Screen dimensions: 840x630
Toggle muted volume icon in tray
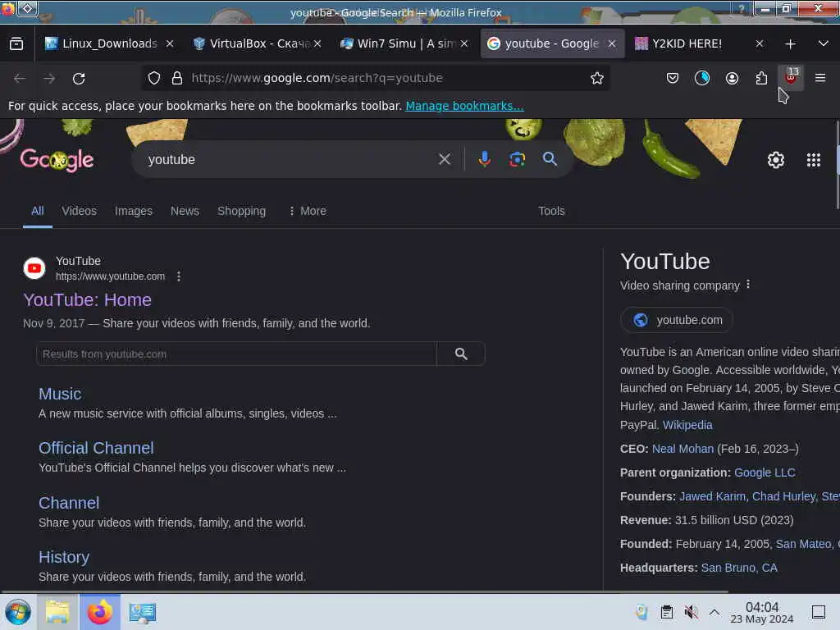691,612
